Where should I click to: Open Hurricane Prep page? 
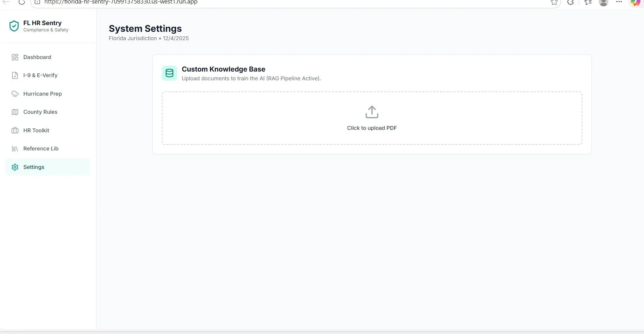tap(48, 94)
